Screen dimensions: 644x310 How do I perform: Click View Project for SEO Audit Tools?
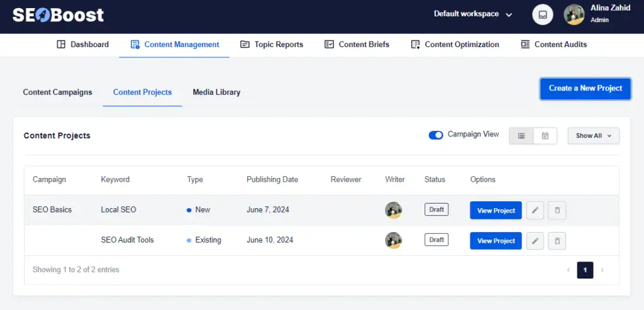point(496,241)
